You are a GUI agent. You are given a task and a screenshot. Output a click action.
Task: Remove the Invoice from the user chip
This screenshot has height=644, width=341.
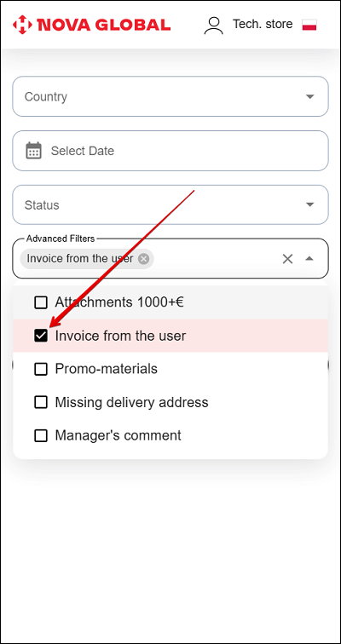click(143, 259)
